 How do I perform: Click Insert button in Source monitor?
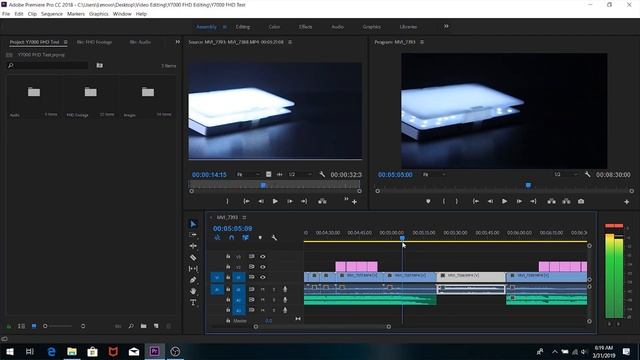pos(322,201)
